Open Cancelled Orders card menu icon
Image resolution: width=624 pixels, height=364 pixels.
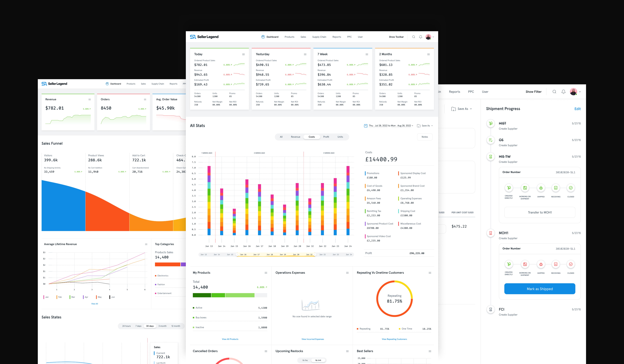tap(266, 351)
